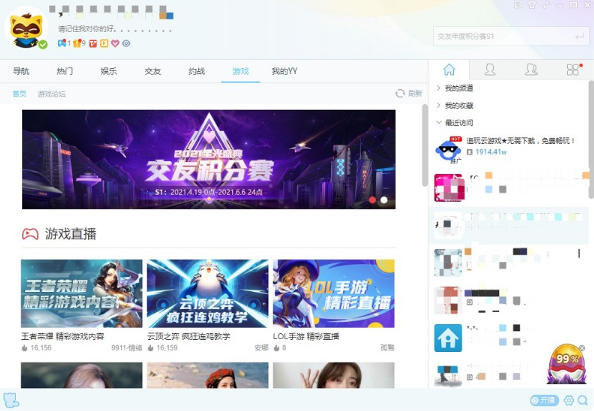Open the 交友积分赛 banner
Image resolution: width=594 pixels, height=411 pixels.
pos(209,159)
